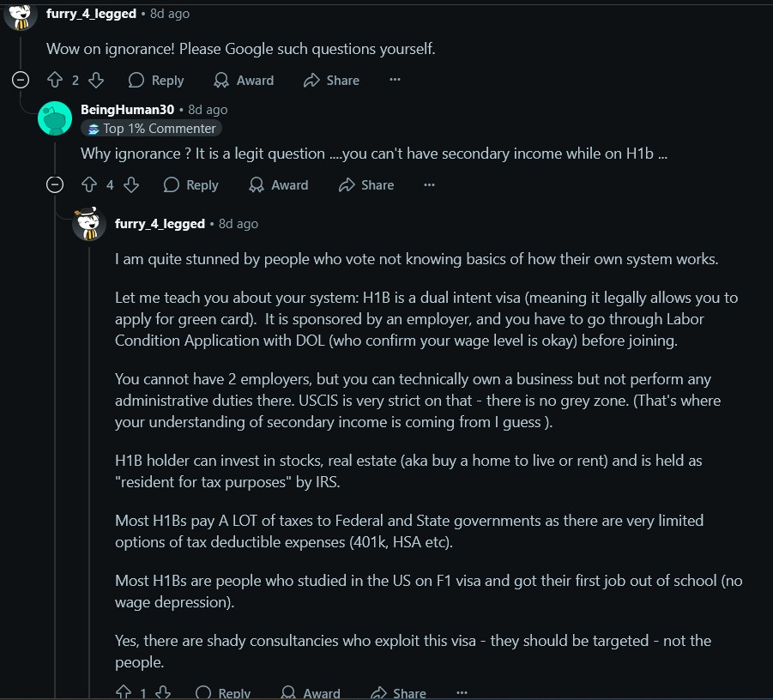This screenshot has height=700, width=773.
Task: Share BeingHuman30's comment
Action: 366,184
